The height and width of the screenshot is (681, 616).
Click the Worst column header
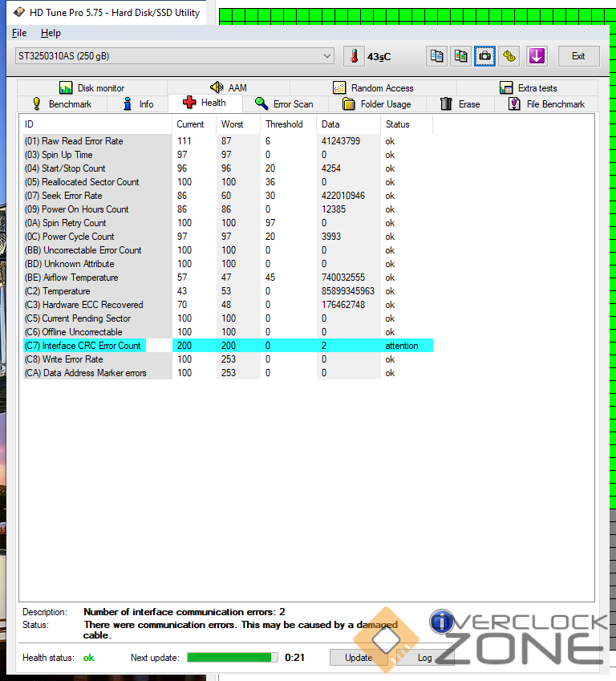pos(238,124)
